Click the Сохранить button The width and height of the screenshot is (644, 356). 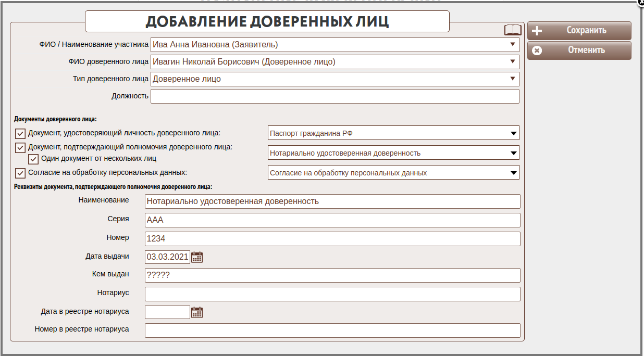coord(579,31)
